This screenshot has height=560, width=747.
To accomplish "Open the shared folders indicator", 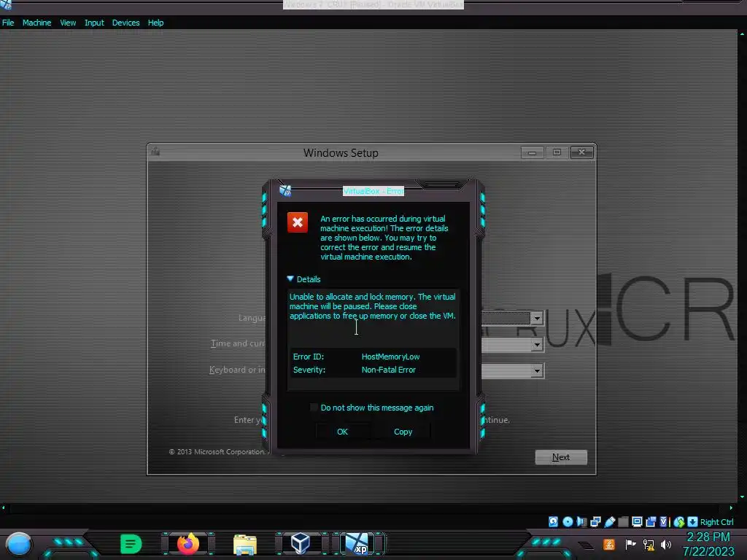I will 623,522.
